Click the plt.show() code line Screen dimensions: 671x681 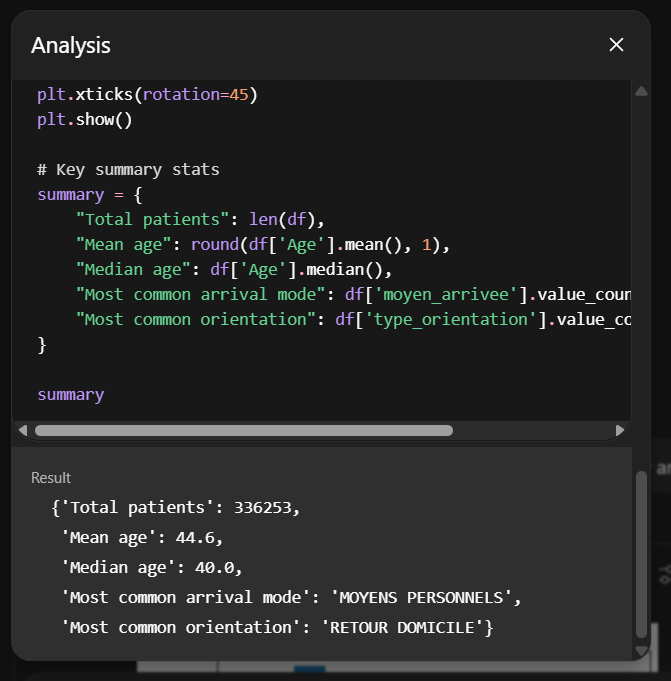[85, 120]
